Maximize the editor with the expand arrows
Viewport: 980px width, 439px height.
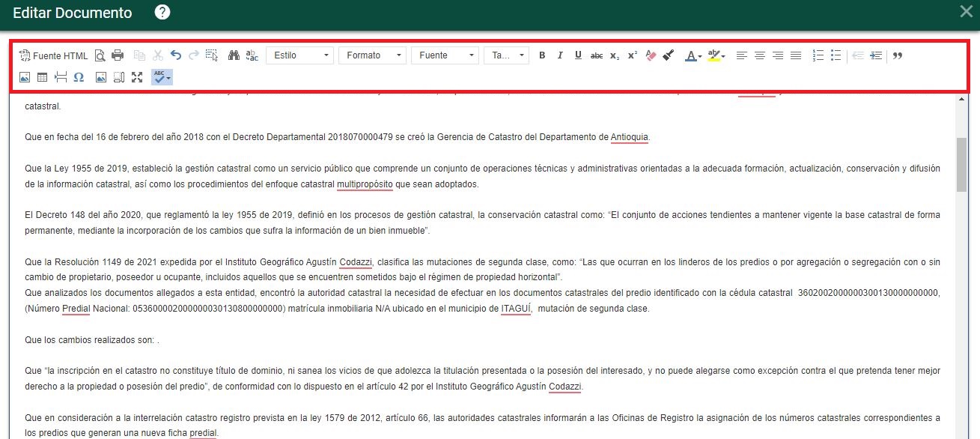click(137, 77)
